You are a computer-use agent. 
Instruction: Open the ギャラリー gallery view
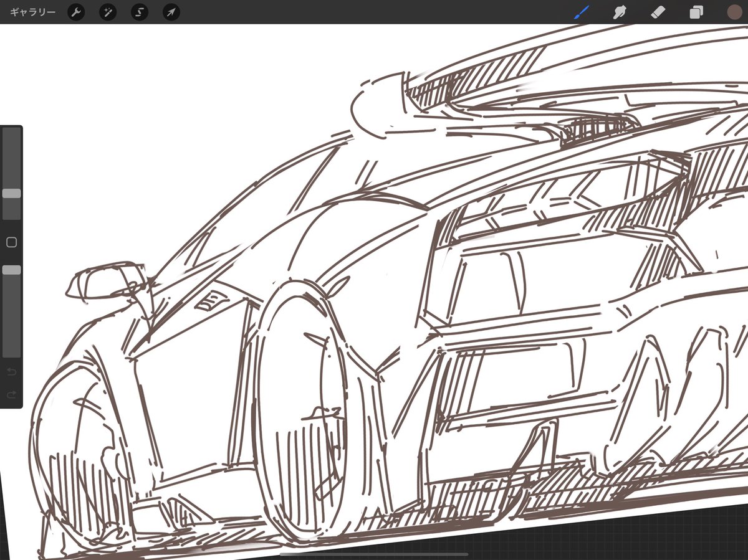coord(32,12)
